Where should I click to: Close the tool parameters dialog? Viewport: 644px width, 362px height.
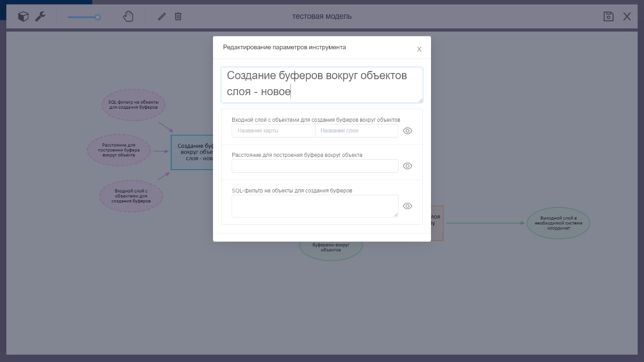pyautogui.click(x=419, y=49)
